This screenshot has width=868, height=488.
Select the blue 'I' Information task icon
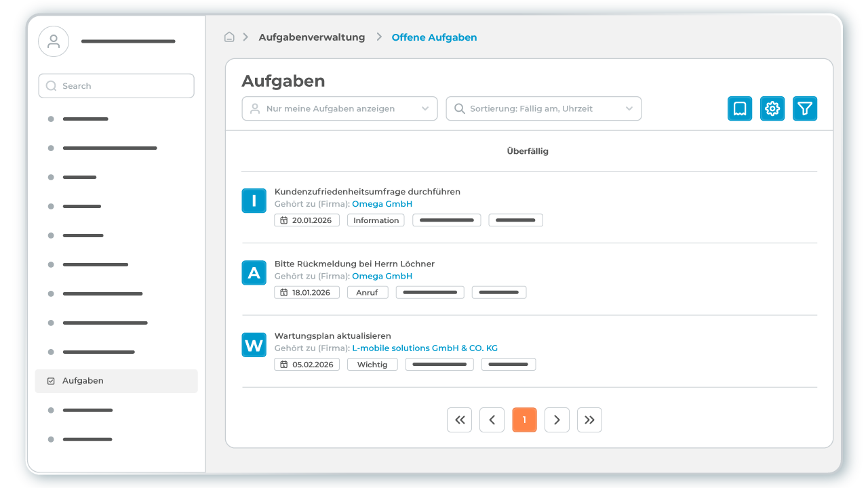254,201
